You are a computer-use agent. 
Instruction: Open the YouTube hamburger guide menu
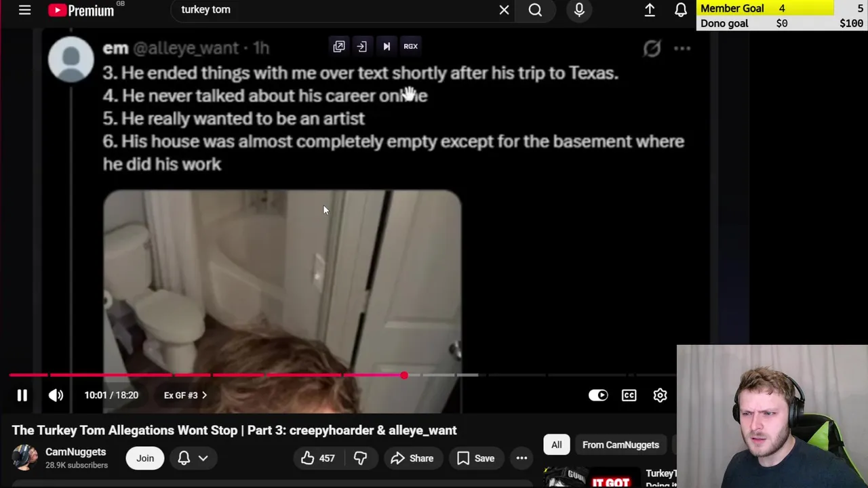click(24, 10)
